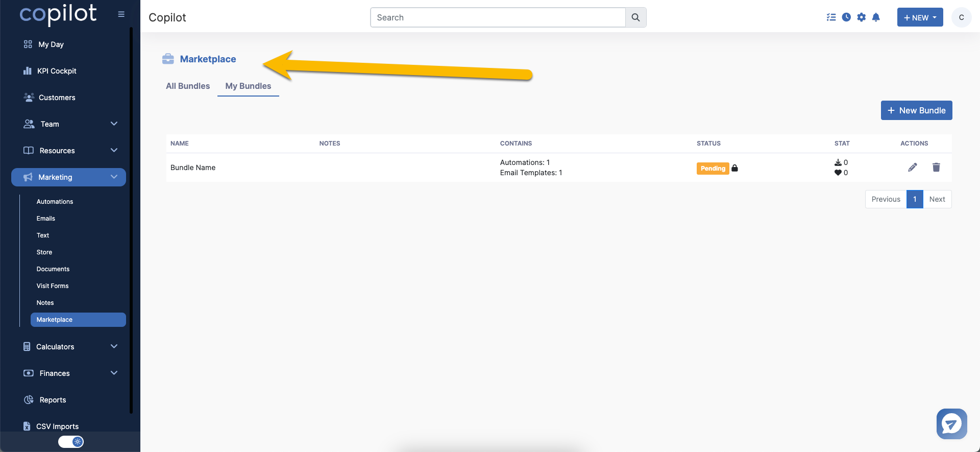
Task: Open the chat support widget
Action: [951, 423]
